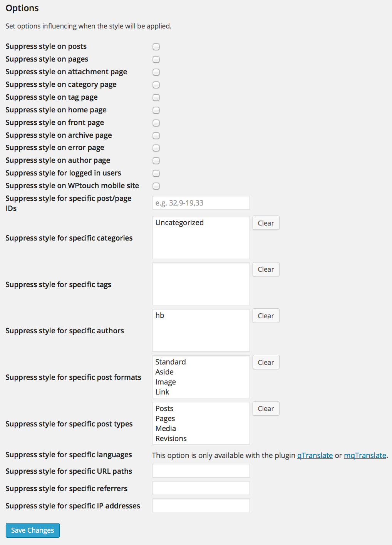
Task: Focus the specific post/page IDs field
Action: pos(201,203)
